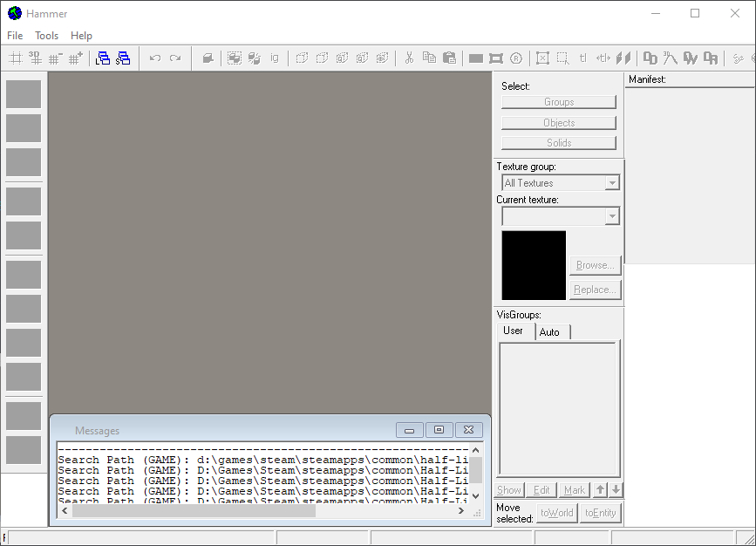
Task: Click the decrease grid size icon
Action: pos(56,58)
